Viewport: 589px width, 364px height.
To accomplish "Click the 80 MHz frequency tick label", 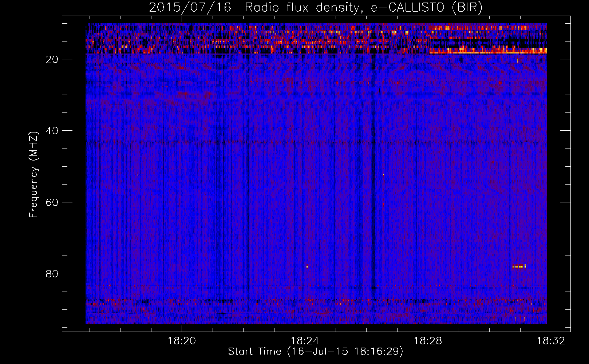I will coord(52,274).
